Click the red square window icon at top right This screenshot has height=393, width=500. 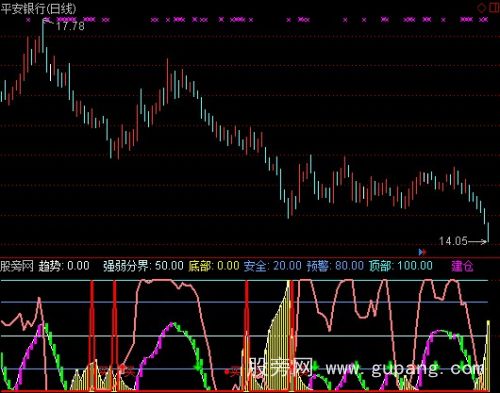coord(494,8)
